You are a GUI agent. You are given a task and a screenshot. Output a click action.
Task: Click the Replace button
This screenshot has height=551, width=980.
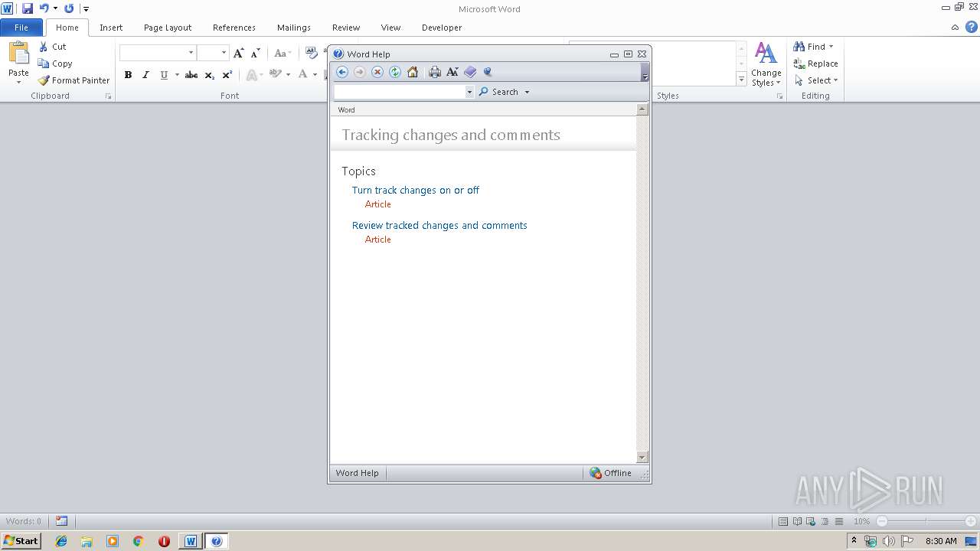[816, 64]
